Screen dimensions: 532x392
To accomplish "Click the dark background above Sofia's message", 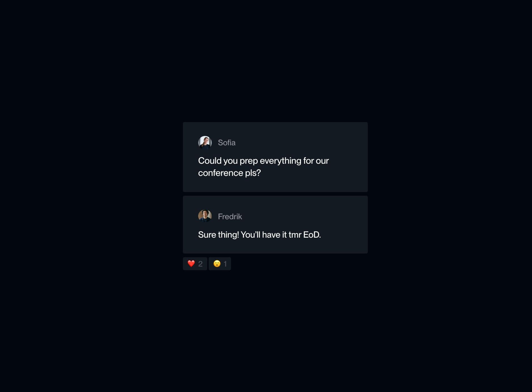I will [x=275, y=71].
